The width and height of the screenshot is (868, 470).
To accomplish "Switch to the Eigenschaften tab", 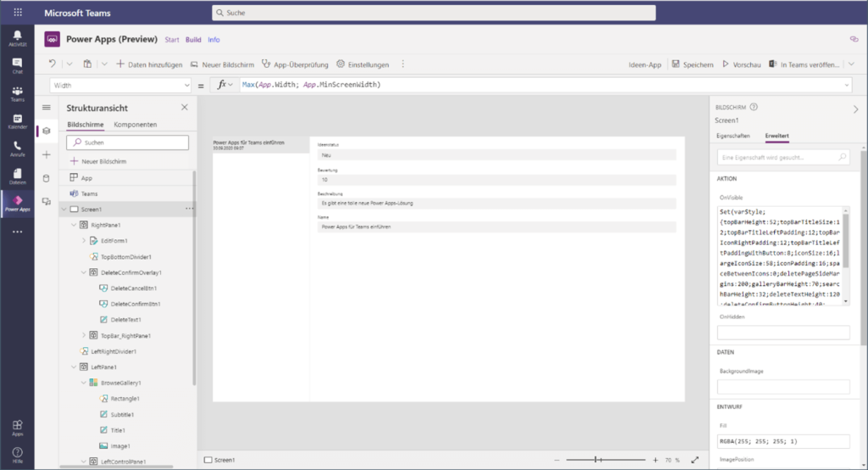I will tap(733, 136).
